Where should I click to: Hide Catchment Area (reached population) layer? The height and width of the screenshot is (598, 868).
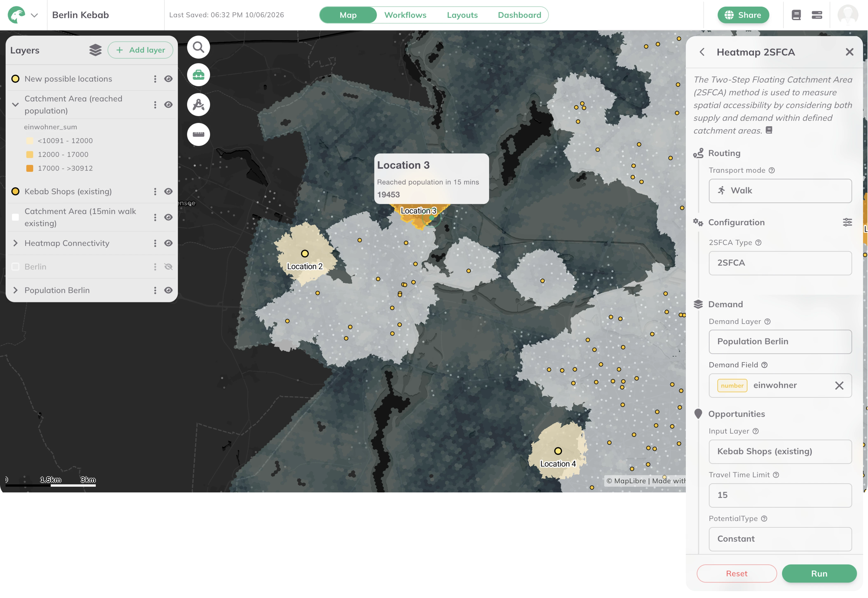coord(169,105)
